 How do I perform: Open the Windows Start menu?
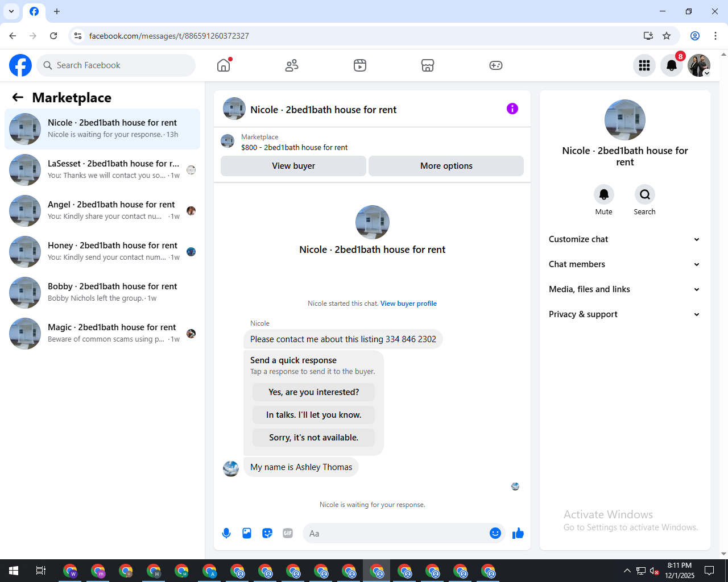(x=14, y=571)
